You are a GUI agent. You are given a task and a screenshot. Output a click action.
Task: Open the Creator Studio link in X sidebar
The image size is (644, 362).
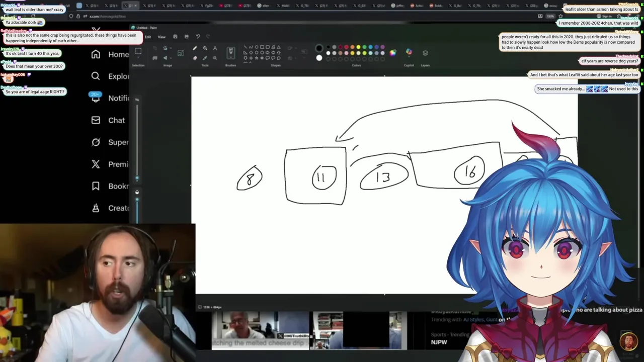click(x=109, y=208)
